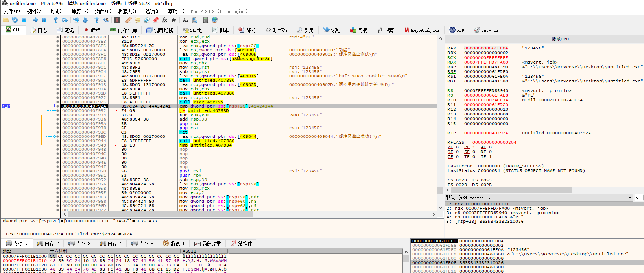Viewport: 644px width, 273px height.
Task: Click the Step Over toolbar icon
Action: pyautogui.click(x=65, y=20)
